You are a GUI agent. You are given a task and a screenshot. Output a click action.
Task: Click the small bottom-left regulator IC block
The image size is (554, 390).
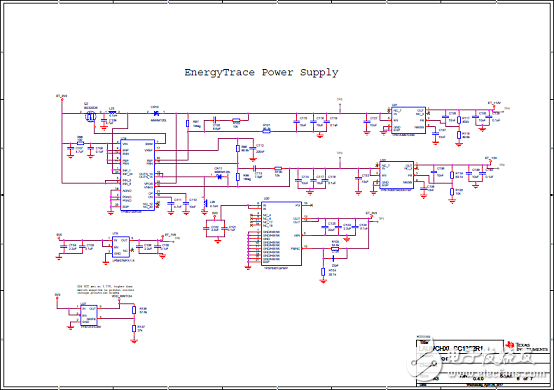click(89, 315)
